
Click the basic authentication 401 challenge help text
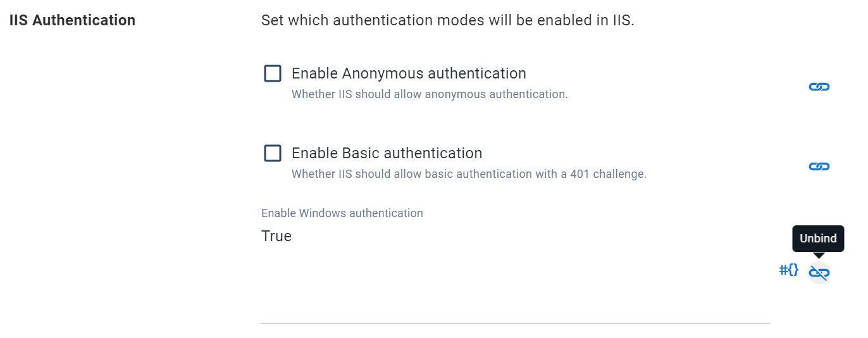tap(469, 174)
